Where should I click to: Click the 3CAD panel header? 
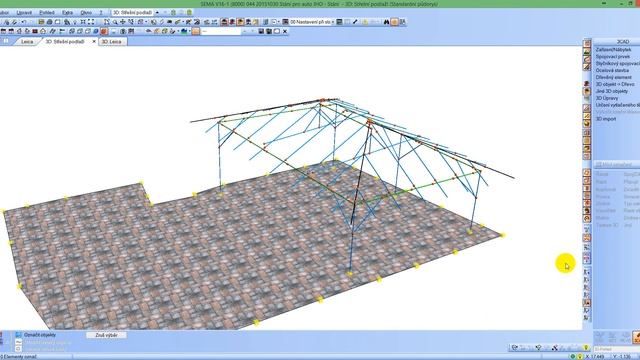[616, 42]
